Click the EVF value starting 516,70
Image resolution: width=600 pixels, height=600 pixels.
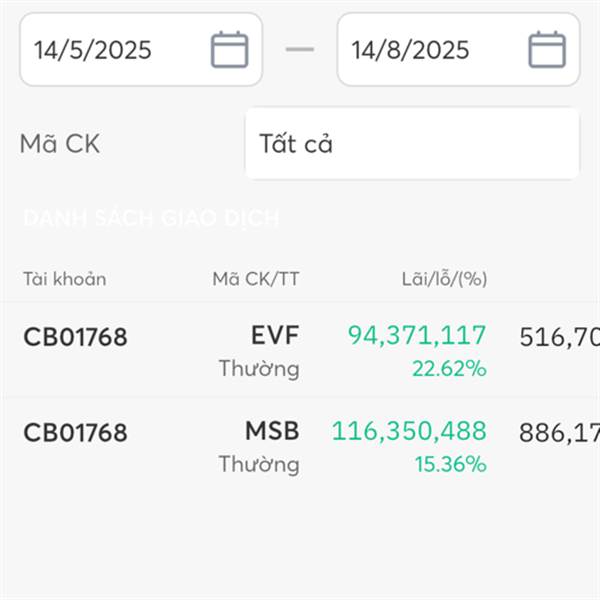559,337
